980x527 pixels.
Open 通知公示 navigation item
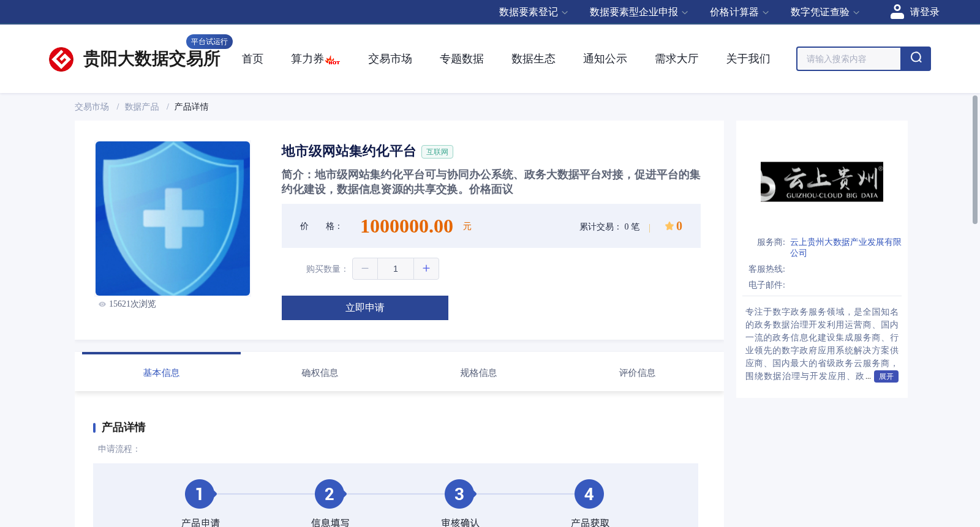pos(605,59)
